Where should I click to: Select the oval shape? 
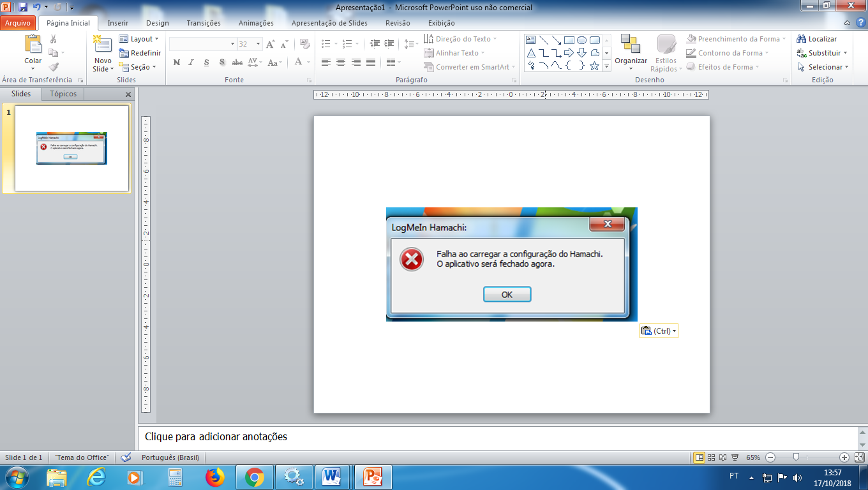coord(581,40)
